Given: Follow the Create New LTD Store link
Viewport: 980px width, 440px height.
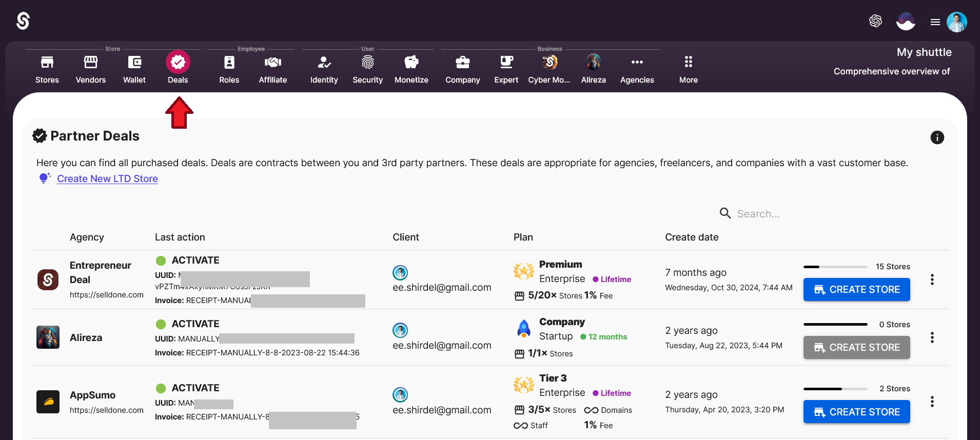Looking at the screenshot, I should [x=107, y=178].
